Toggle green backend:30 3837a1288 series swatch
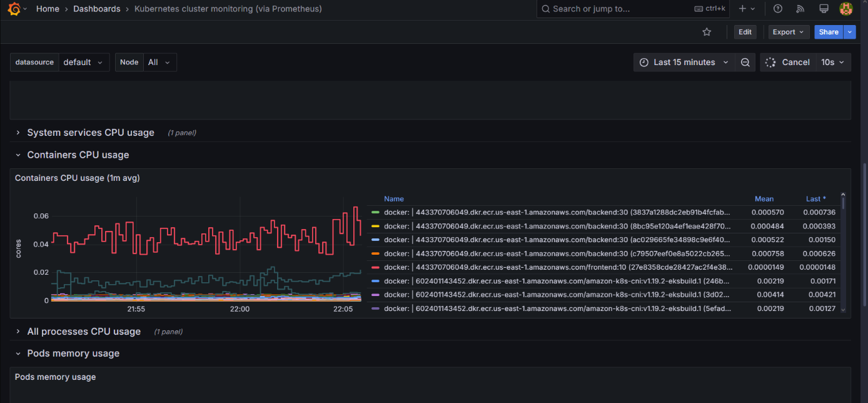The width and height of the screenshot is (868, 403). (x=375, y=212)
